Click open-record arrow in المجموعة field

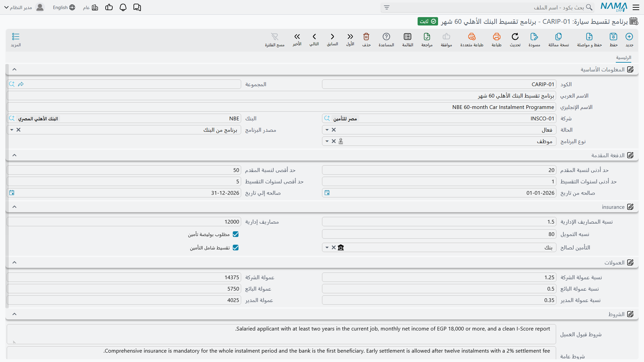pyautogui.click(x=21, y=84)
